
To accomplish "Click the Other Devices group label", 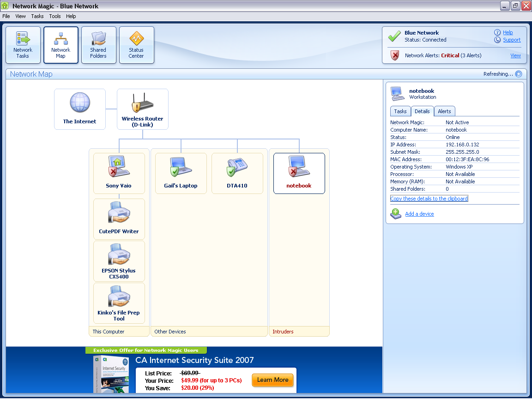I will [170, 332].
